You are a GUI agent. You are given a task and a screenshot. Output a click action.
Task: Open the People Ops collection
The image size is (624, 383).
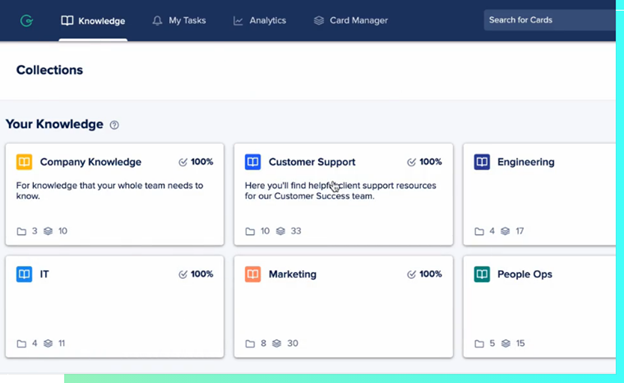pos(539,307)
